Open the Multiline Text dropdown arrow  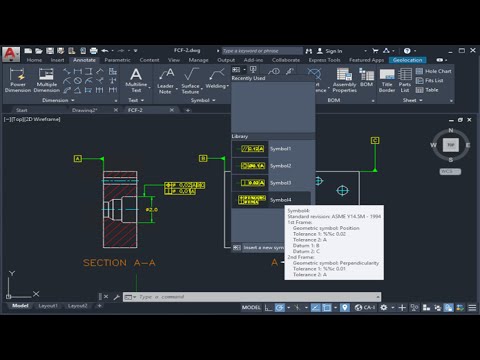pyautogui.click(x=149, y=88)
